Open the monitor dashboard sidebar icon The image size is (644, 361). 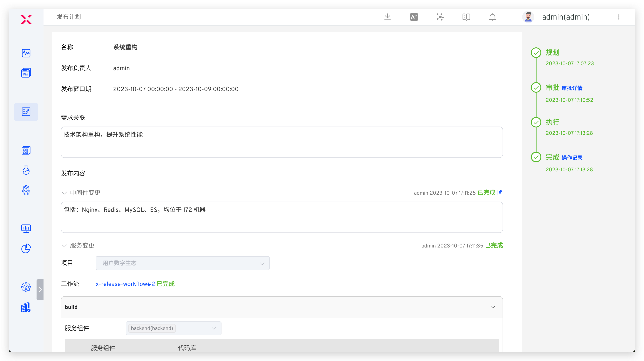pos(26,228)
